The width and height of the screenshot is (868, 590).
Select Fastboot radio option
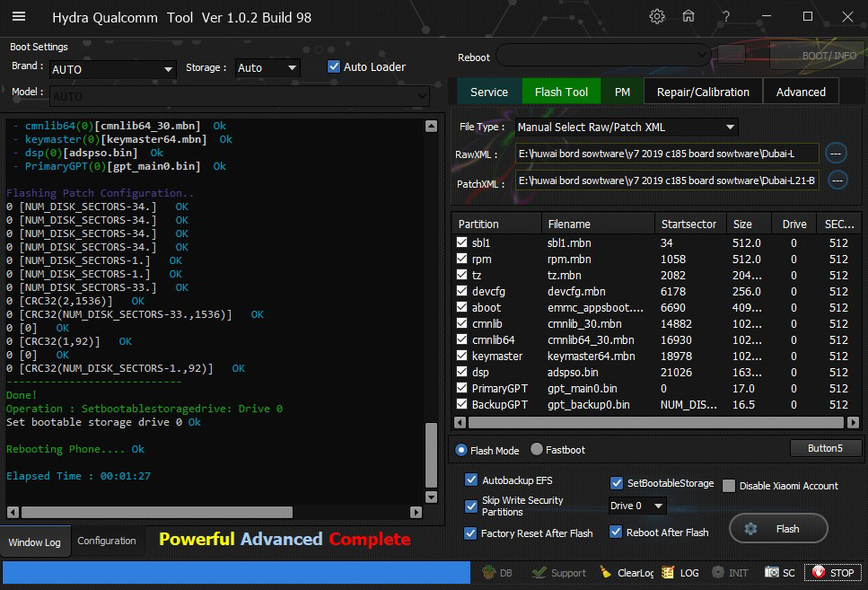pyautogui.click(x=537, y=449)
